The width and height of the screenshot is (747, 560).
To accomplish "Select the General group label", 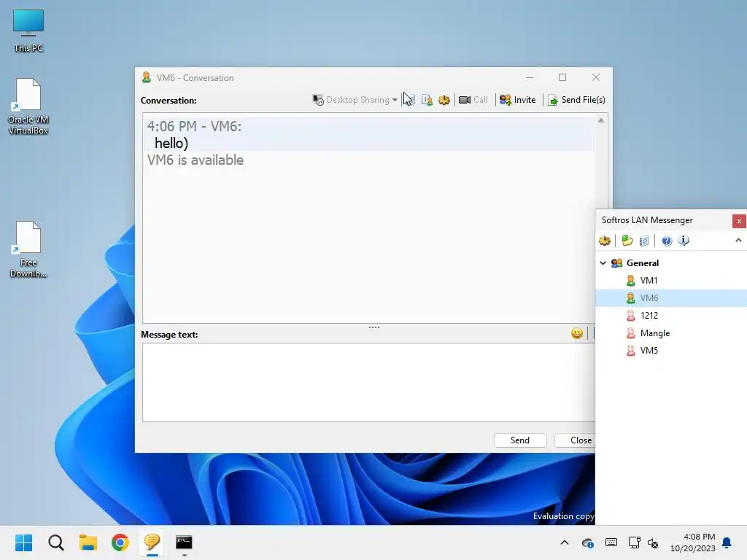I will coord(643,262).
